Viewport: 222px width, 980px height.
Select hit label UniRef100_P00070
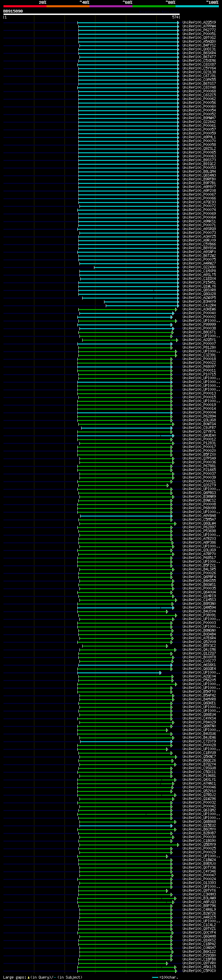[x=199, y=141]
